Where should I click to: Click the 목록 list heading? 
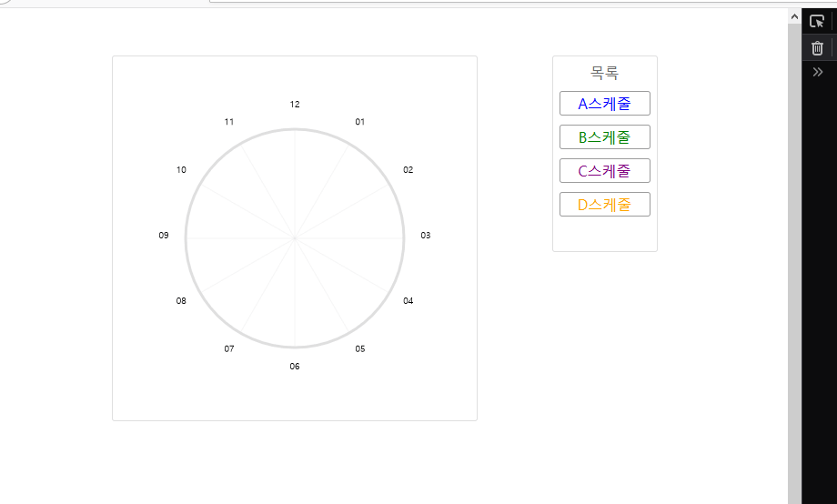[604, 73]
